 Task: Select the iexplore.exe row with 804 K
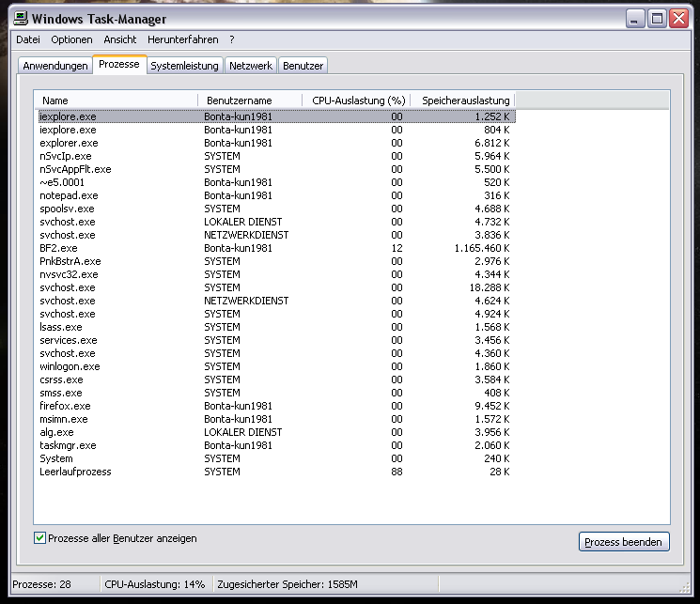pyautogui.click(x=277, y=130)
